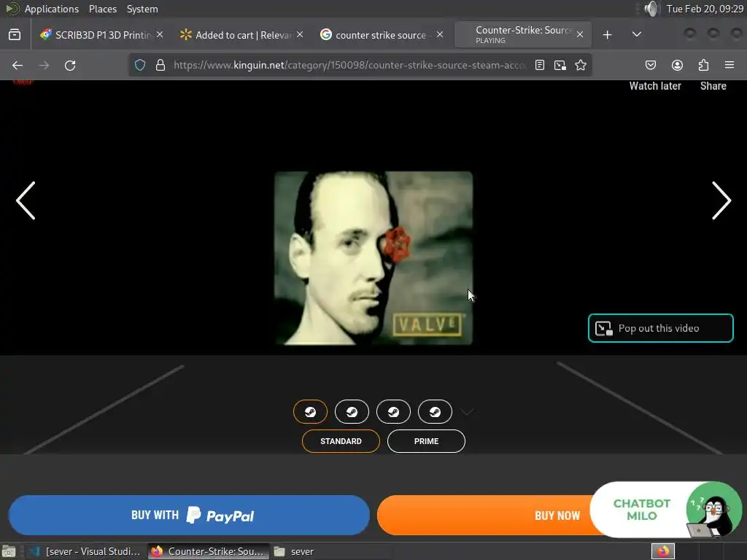Open the Firefox View icon at the left of the tab strip
Image resolution: width=747 pixels, height=560 pixels.
(x=15, y=35)
